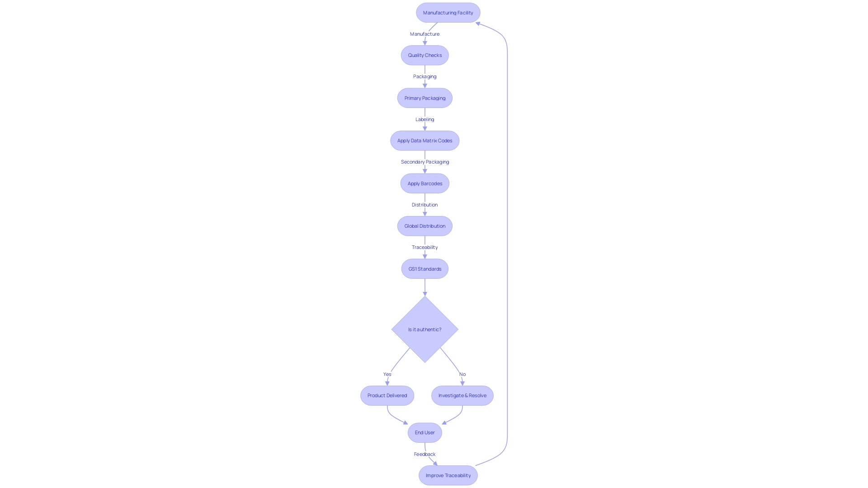Expand the Primary Packaging step details
868x488 pixels.
point(425,98)
